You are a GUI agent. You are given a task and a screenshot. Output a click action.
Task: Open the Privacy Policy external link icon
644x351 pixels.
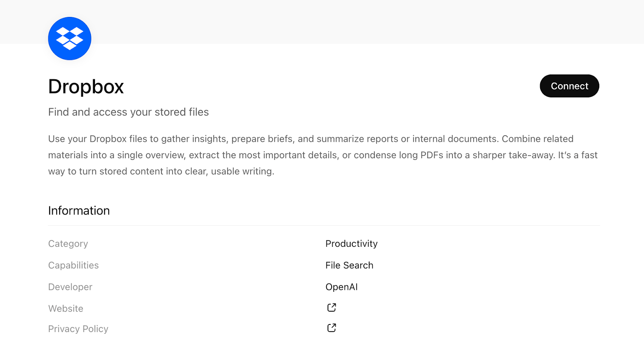tap(331, 327)
